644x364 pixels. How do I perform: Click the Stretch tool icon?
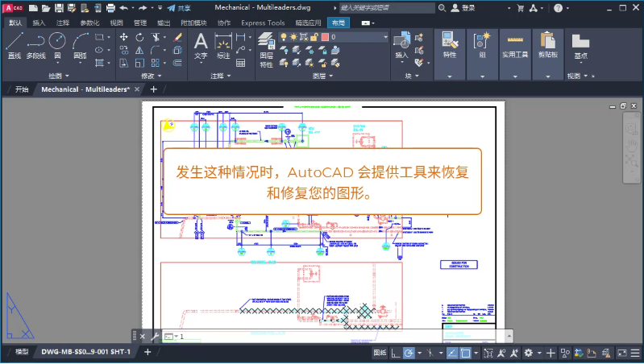click(x=123, y=63)
